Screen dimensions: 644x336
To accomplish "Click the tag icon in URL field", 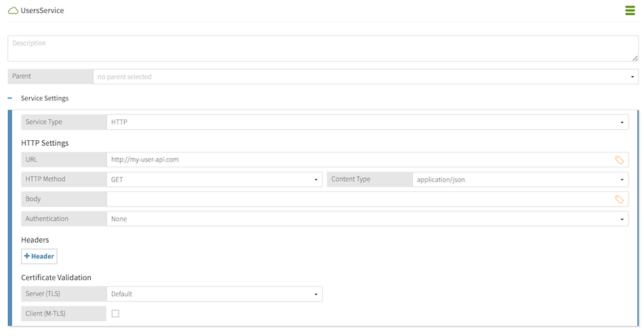I will coord(619,160).
